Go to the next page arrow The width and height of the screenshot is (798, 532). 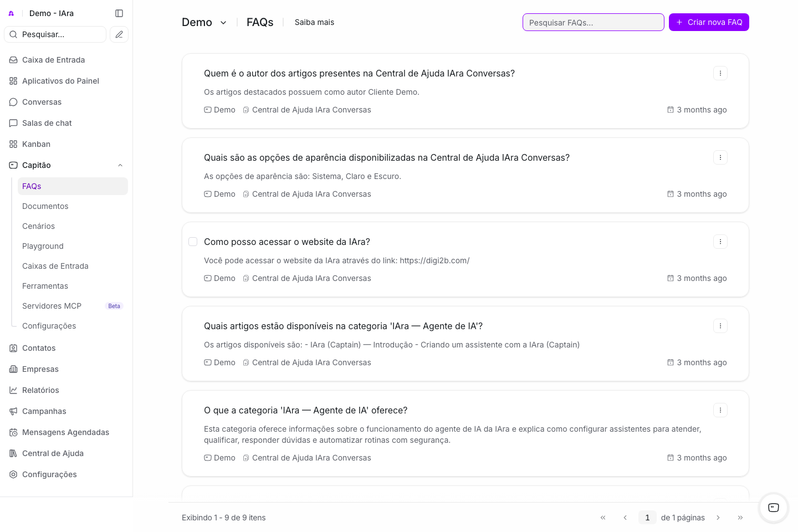[718, 518]
